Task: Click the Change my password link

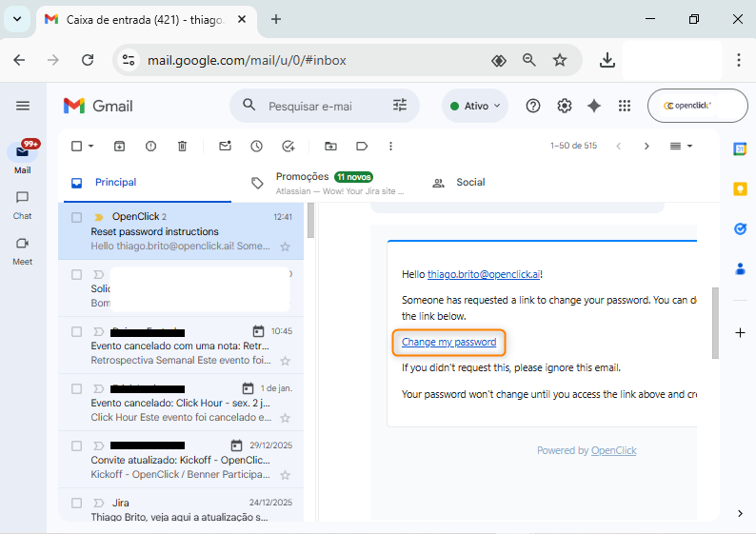Action: coord(448,342)
